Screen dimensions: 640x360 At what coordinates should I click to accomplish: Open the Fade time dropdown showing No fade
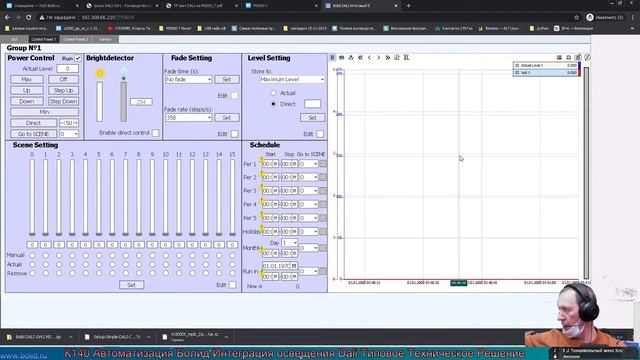[x=189, y=80]
